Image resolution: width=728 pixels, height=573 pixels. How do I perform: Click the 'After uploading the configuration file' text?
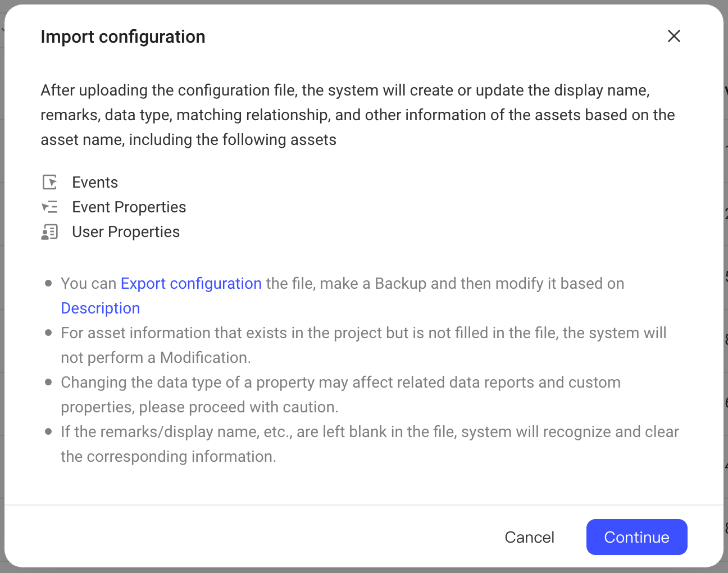coord(169,90)
